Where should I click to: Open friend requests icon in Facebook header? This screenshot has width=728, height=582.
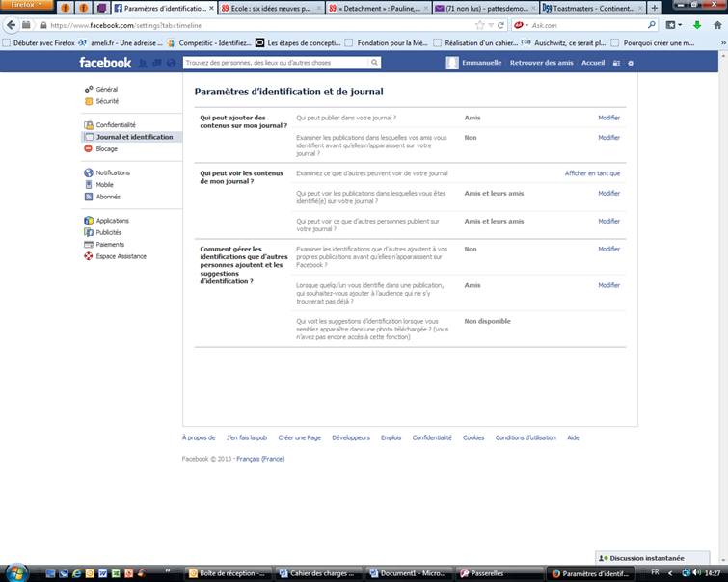[x=143, y=63]
